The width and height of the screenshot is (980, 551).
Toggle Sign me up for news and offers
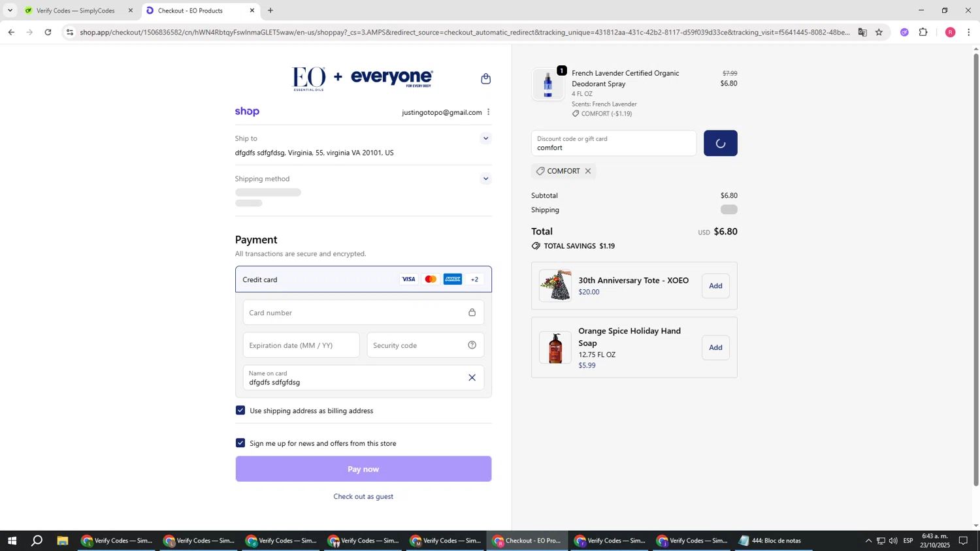pyautogui.click(x=240, y=443)
